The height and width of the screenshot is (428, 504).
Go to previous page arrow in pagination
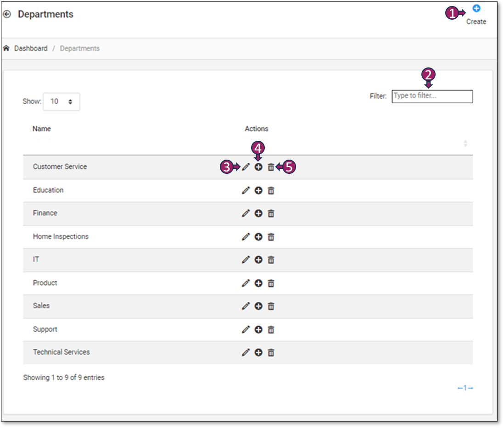point(460,388)
